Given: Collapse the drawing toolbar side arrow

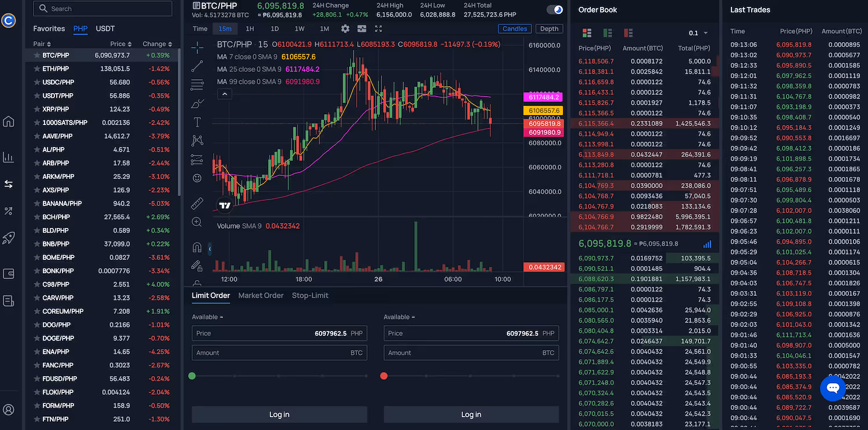Looking at the screenshot, I should point(209,249).
